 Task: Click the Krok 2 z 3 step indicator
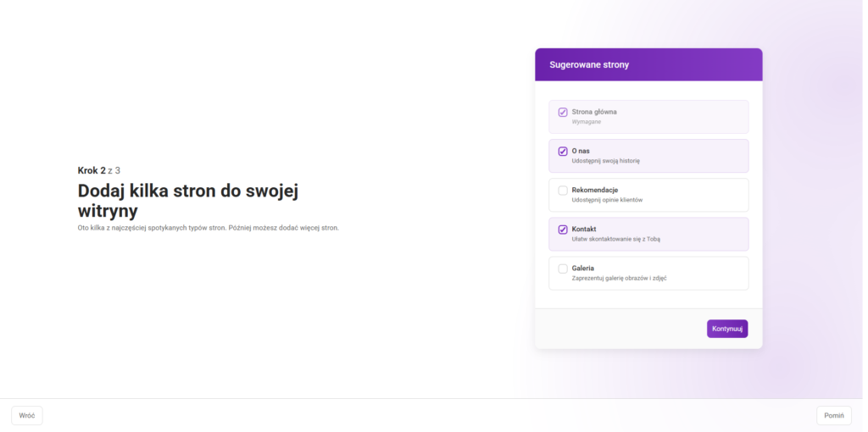(x=105, y=170)
